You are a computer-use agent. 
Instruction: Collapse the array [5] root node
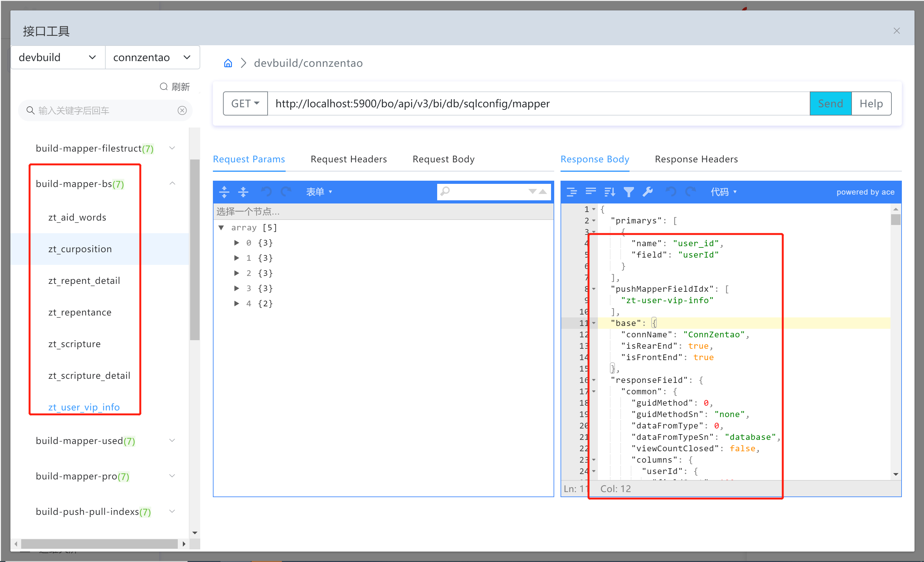(221, 228)
